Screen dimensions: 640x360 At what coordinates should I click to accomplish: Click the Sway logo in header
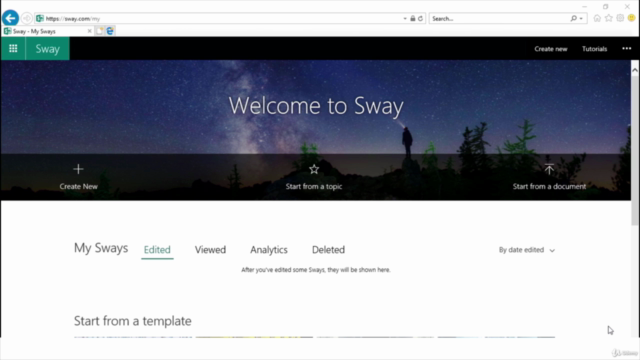click(47, 49)
